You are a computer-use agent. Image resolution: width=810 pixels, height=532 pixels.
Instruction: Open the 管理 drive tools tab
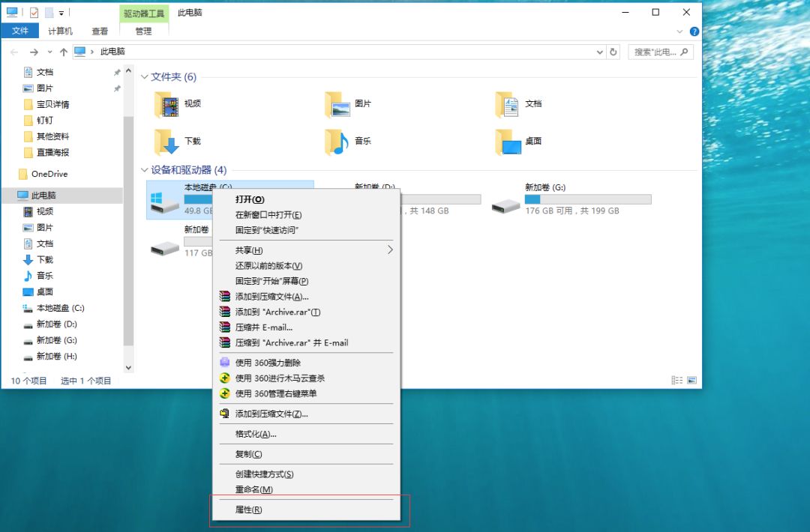[143, 31]
